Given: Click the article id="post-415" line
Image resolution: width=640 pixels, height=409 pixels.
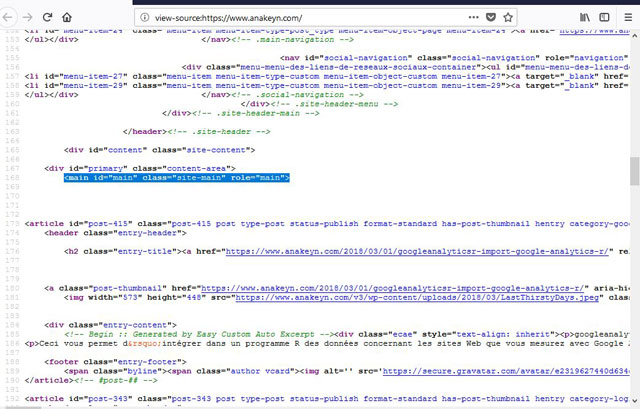Looking at the screenshot, I should point(327,224).
